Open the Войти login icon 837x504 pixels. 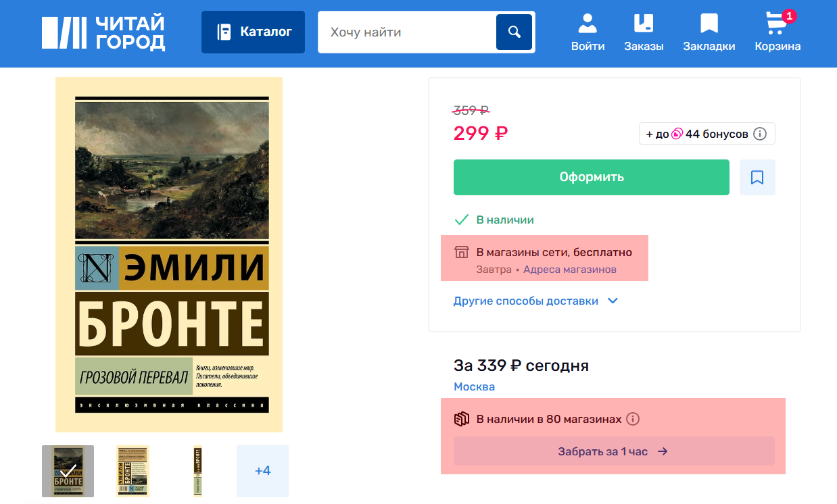[x=588, y=32]
